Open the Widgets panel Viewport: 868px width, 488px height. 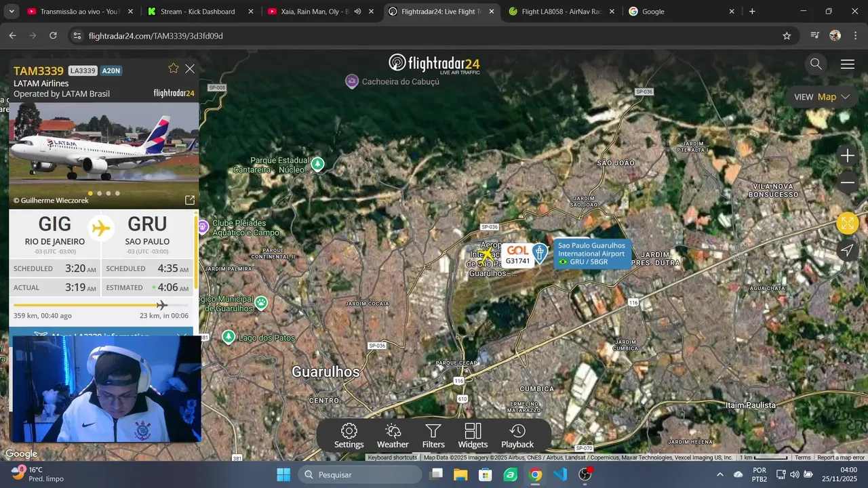pos(473,436)
